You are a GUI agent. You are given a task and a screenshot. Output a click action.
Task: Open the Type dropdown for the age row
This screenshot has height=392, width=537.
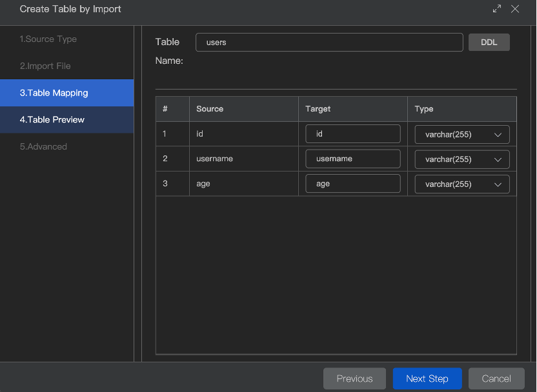coord(461,184)
